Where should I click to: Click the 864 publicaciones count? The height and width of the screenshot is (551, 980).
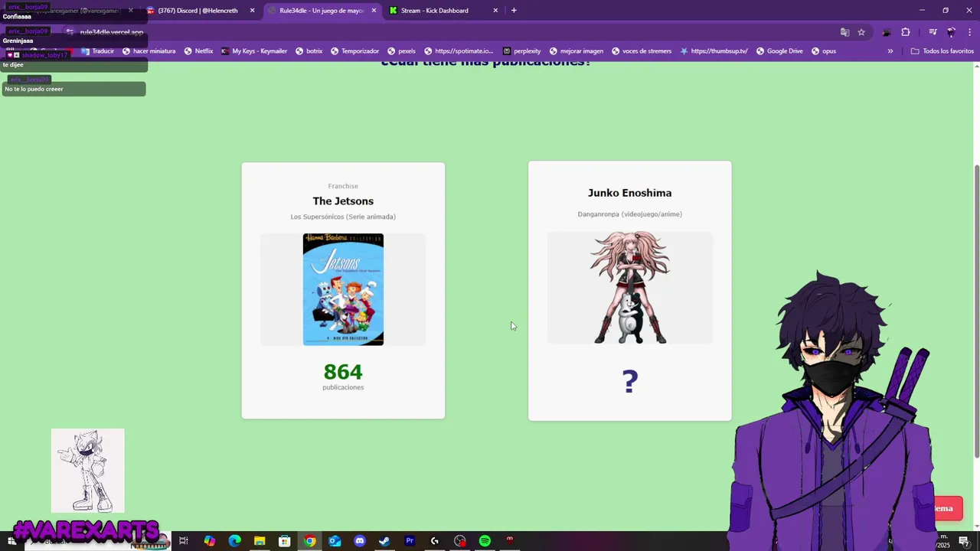click(x=343, y=376)
